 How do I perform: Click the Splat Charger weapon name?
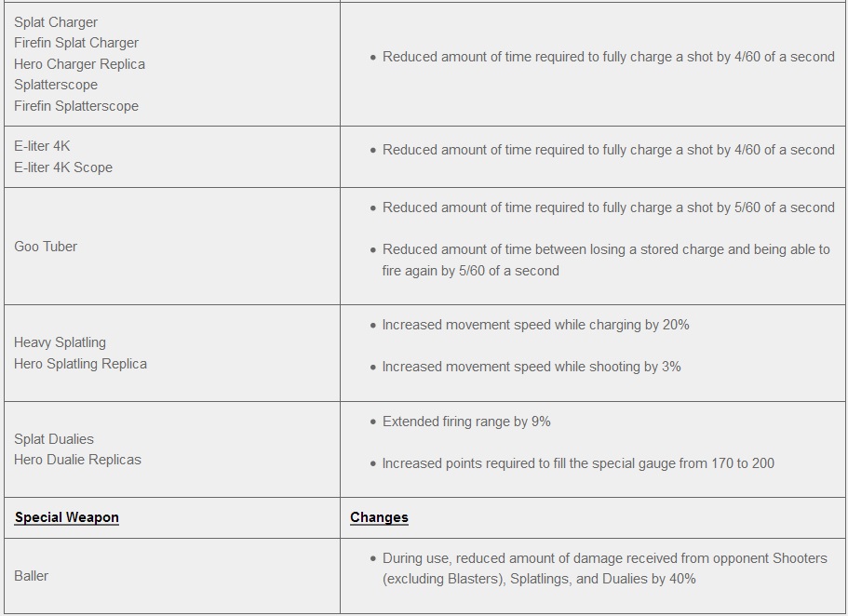click(56, 22)
